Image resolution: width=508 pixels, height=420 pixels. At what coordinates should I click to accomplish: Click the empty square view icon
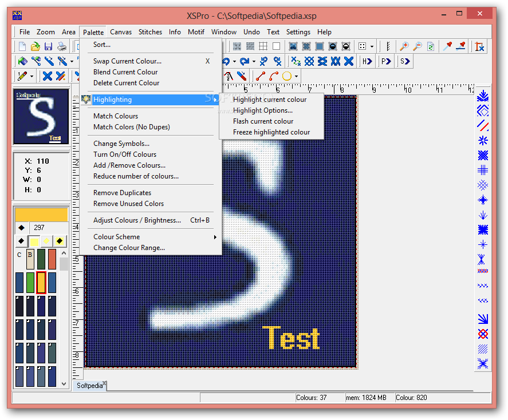[277, 46]
